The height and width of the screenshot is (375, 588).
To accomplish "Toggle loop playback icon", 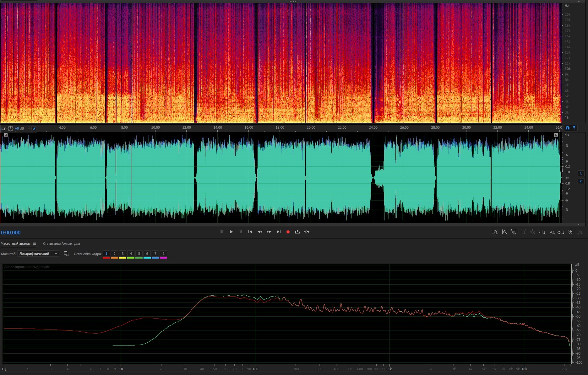I will point(297,232).
